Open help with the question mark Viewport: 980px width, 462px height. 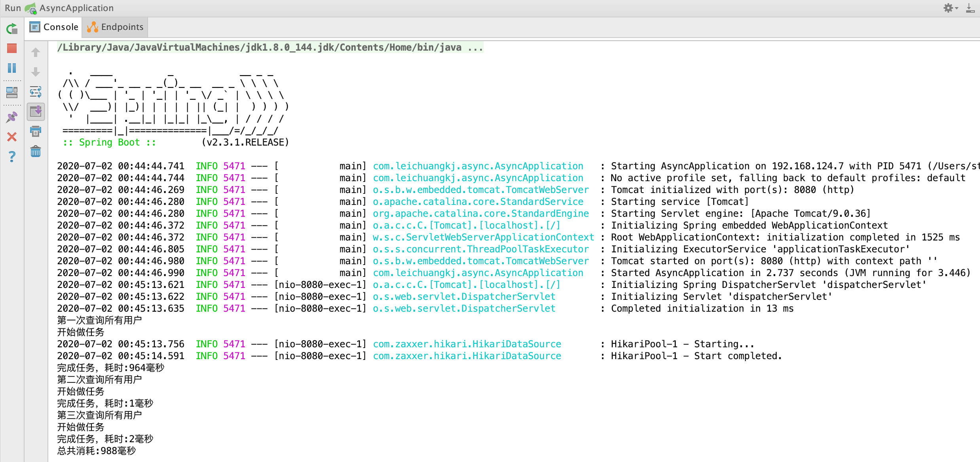point(12,157)
